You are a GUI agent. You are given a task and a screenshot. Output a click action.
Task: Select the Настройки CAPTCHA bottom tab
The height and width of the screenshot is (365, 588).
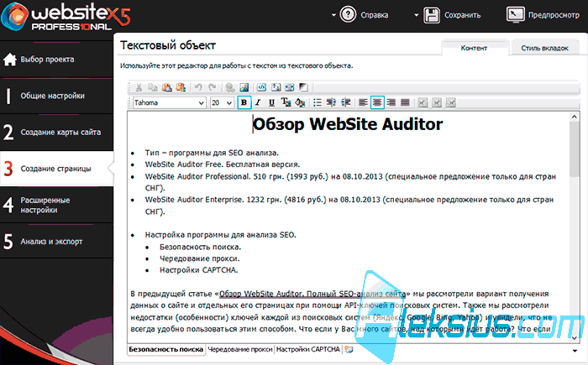[x=308, y=349]
